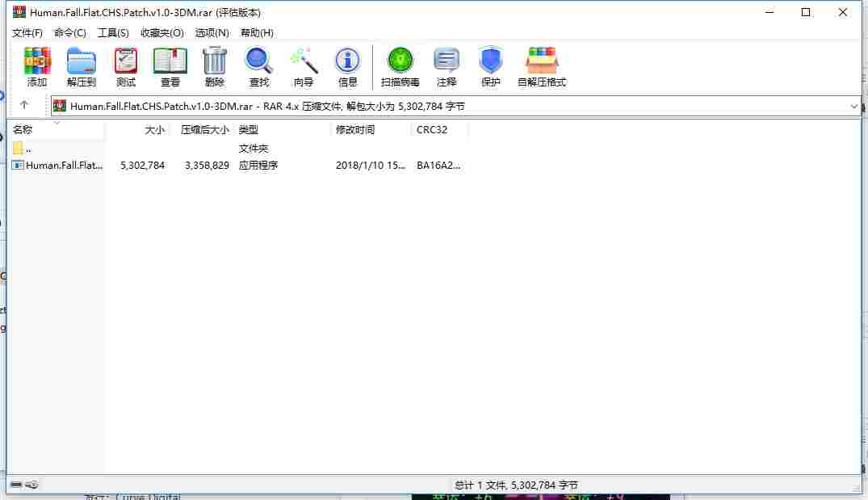This screenshot has height=500, width=868.
Task: Open the 帮助(H) menu
Action: click(257, 32)
